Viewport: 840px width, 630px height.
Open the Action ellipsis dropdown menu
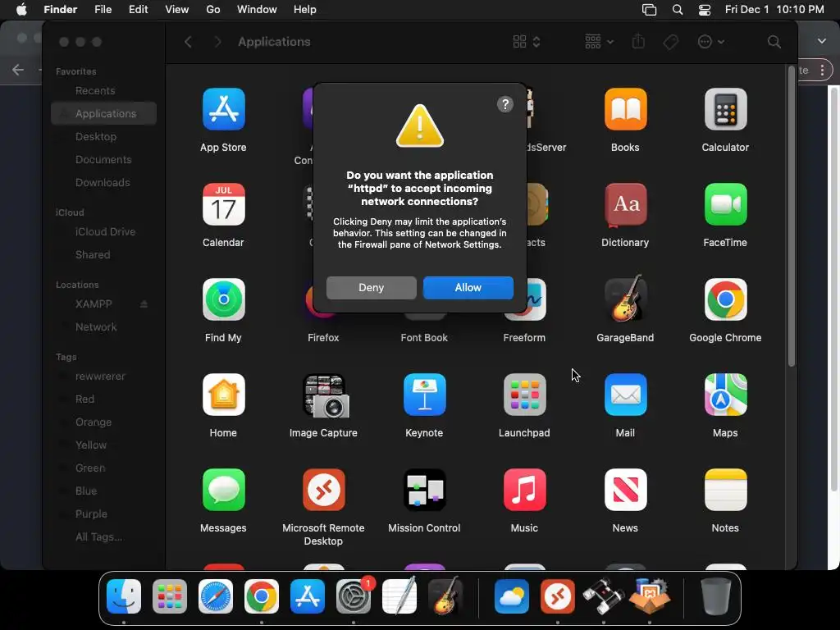point(711,42)
